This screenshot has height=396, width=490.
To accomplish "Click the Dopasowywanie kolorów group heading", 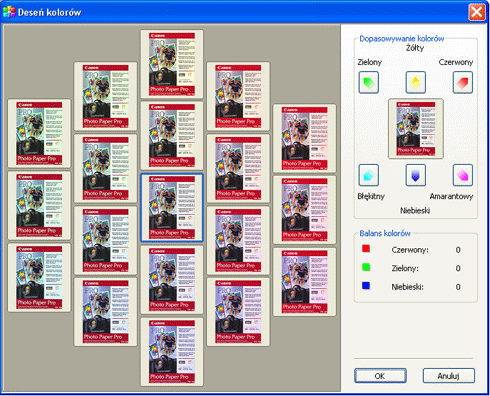I will (x=402, y=39).
